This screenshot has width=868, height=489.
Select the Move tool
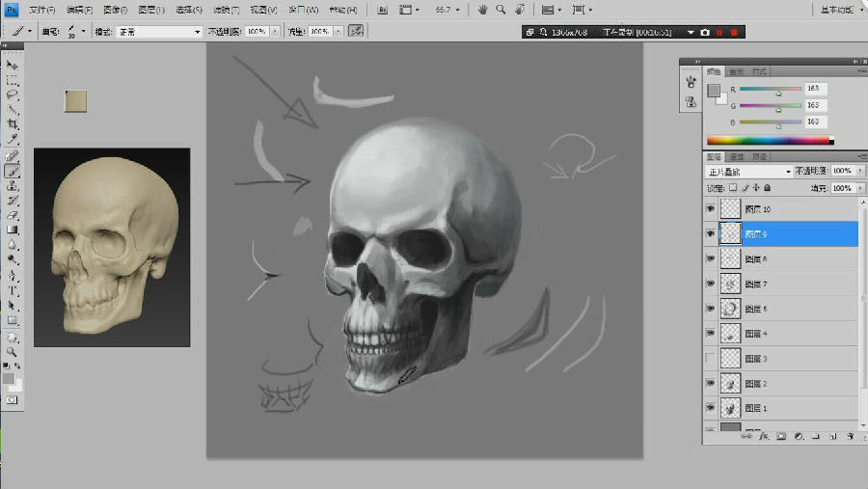click(x=12, y=66)
